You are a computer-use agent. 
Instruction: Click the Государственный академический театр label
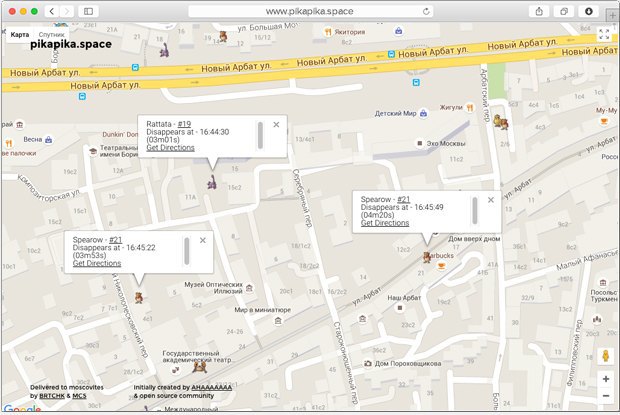tap(197, 357)
